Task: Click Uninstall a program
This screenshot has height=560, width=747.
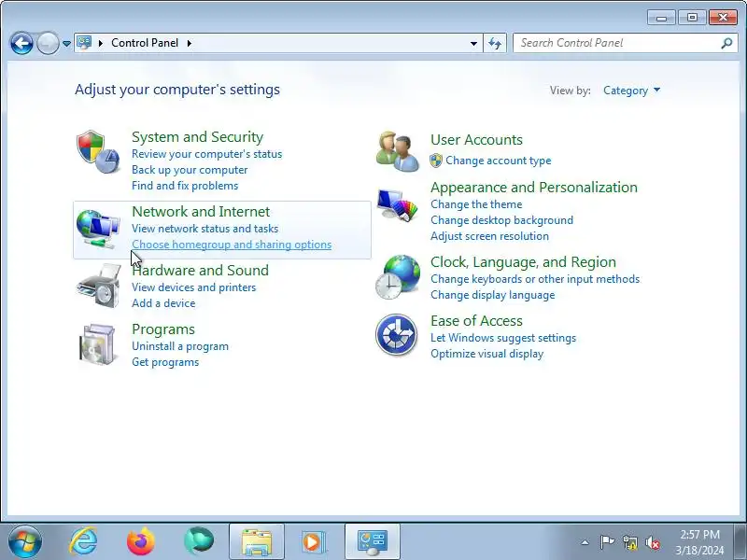Action: (180, 346)
